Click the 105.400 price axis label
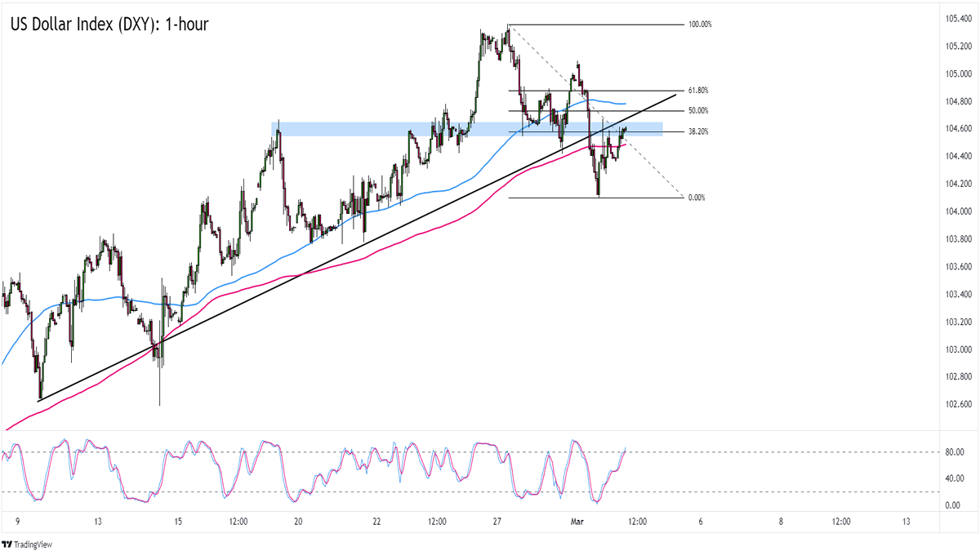This screenshot has width=980, height=551. pos(955,18)
